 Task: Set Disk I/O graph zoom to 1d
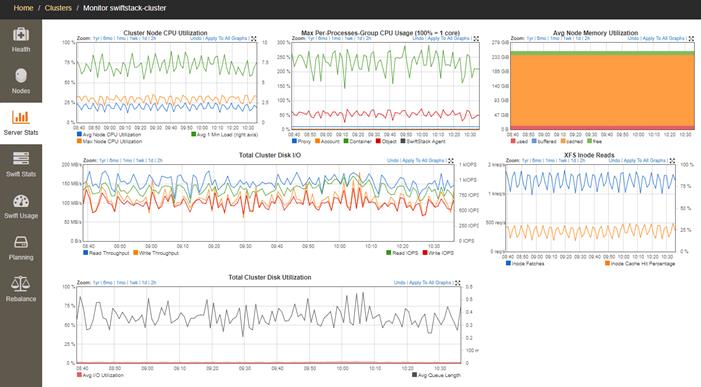(x=151, y=160)
